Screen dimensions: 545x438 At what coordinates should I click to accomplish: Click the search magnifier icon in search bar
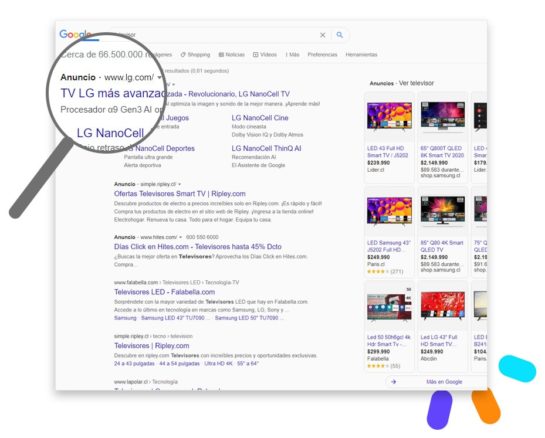[340, 35]
